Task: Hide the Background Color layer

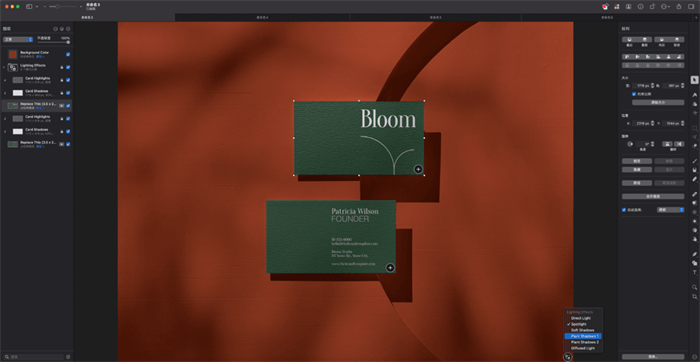Action: click(68, 54)
